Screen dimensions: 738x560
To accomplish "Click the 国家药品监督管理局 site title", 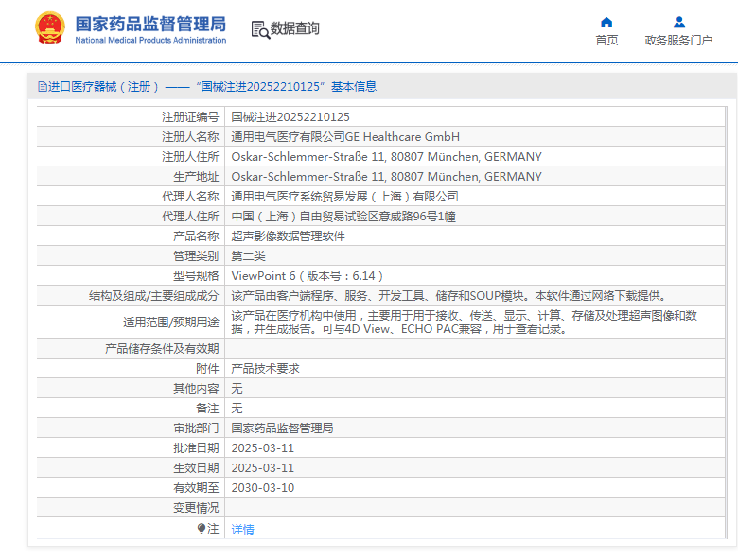I will [x=150, y=23].
